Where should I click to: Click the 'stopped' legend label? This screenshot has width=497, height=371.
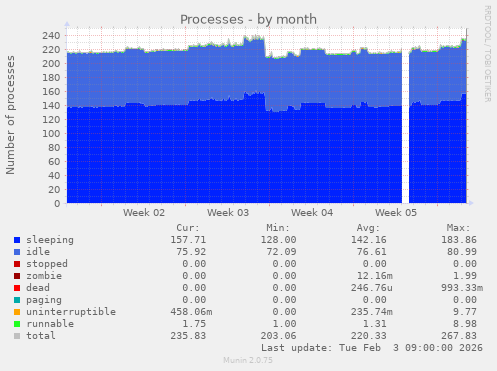[47, 264]
